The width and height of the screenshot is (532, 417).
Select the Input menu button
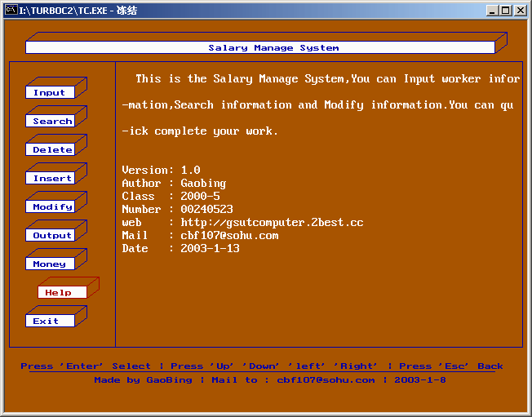[x=50, y=92]
